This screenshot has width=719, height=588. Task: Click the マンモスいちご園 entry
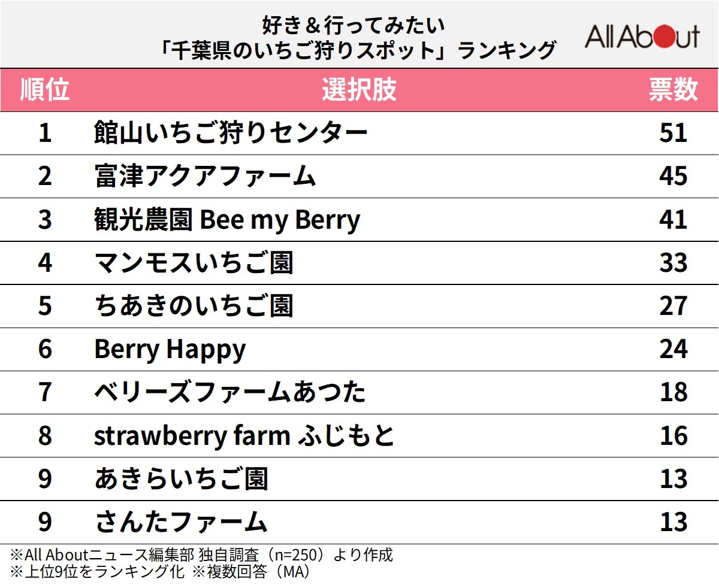(x=194, y=263)
